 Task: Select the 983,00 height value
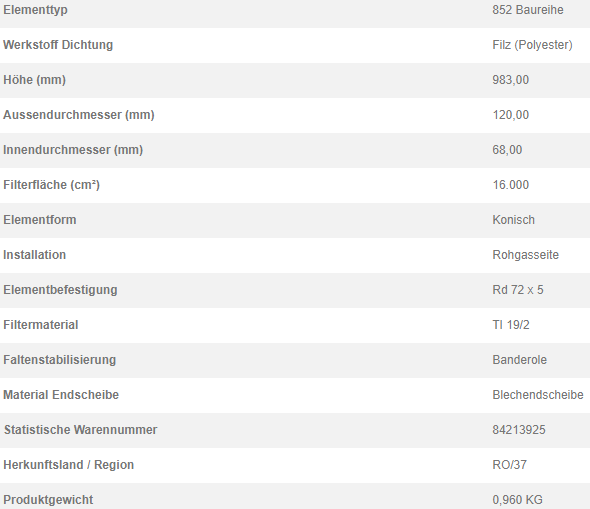pyautogui.click(x=511, y=80)
